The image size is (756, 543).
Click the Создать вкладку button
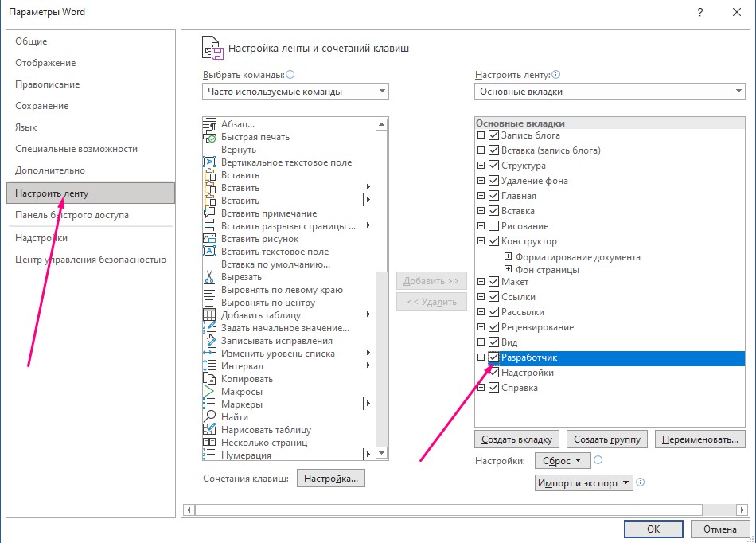(517, 439)
